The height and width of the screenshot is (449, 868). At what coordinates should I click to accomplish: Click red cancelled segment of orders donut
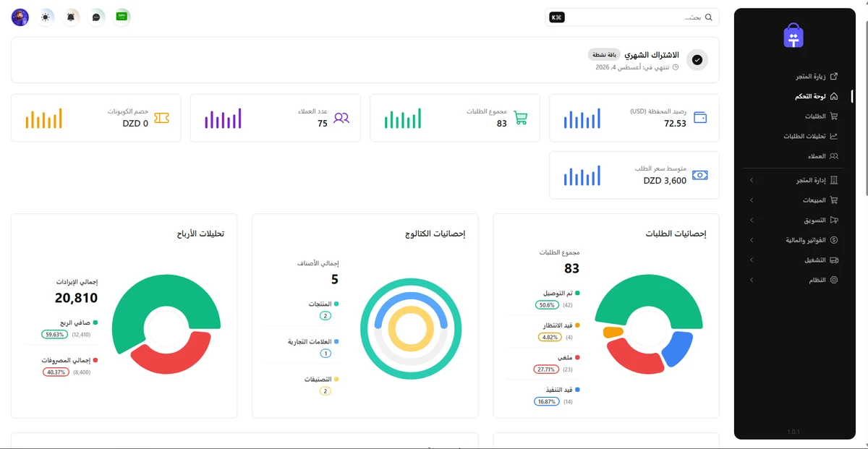(x=635, y=357)
